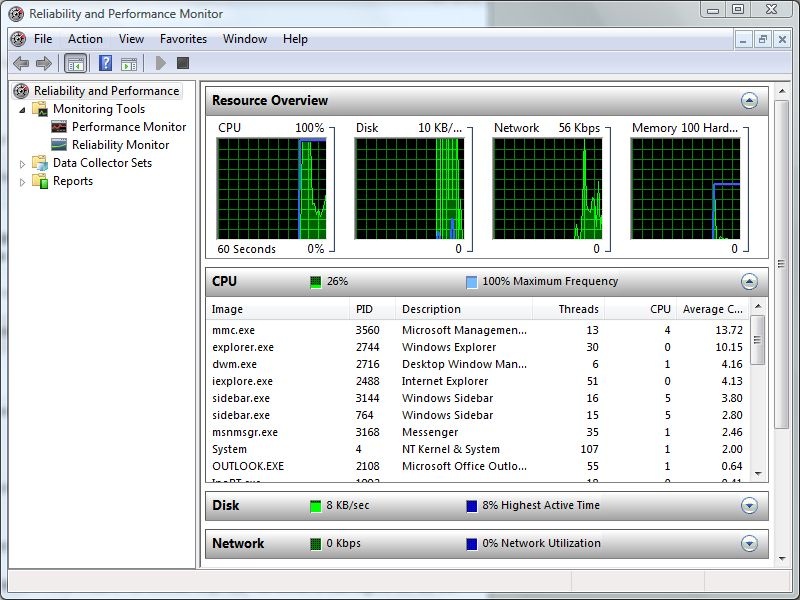Sort by Average CPU column header

713,309
